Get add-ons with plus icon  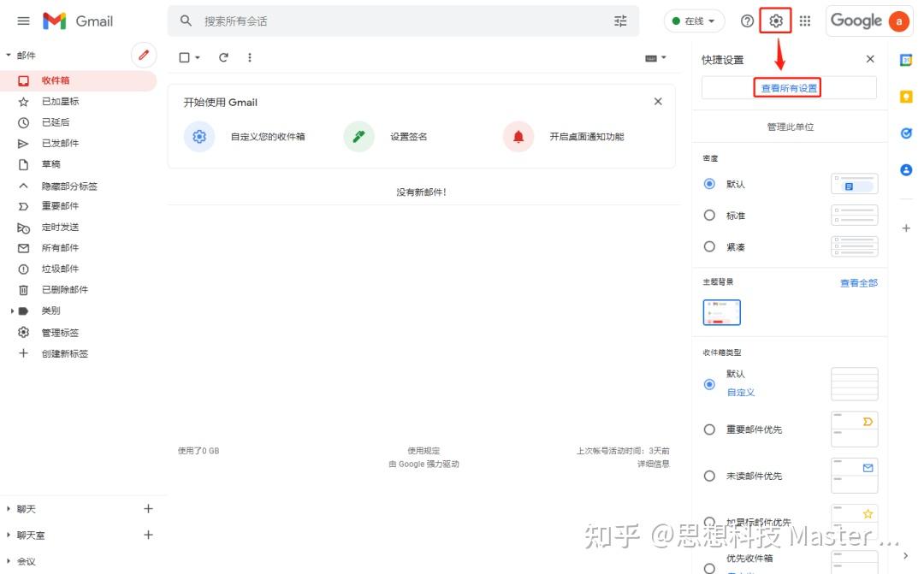[x=906, y=228]
